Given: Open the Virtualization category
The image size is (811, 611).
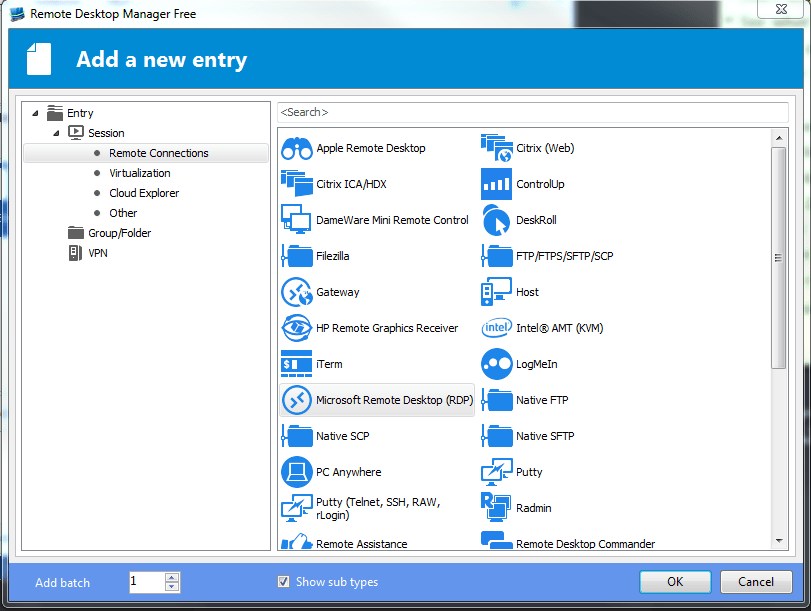Looking at the screenshot, I should pyautogui.click(x=140, y=173).
